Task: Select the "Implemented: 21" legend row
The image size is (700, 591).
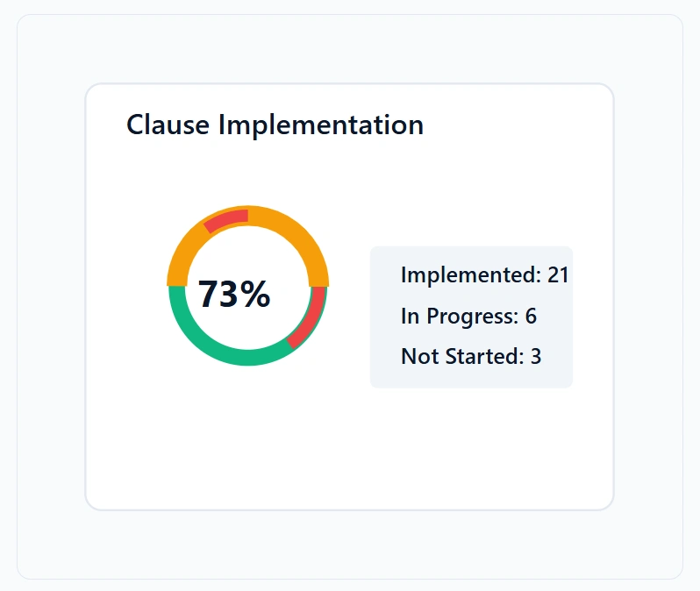Action: (x=484, y=274)
